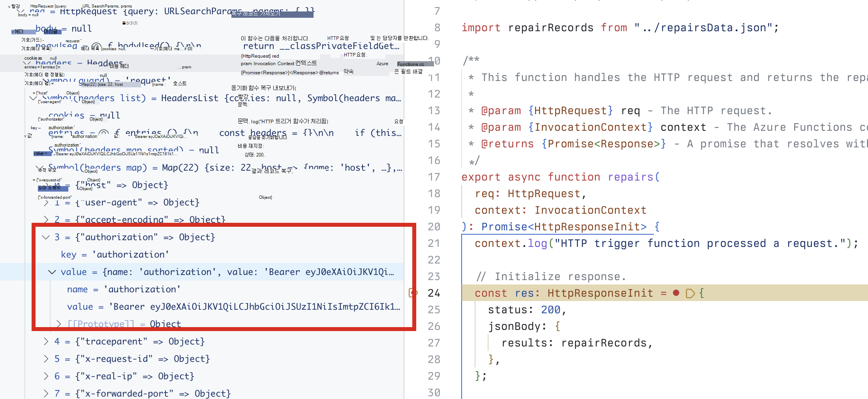Expand the '2 = {"accept-encoding" => Object}' entry
Screen dimensions: 868x399
pos(46,219)
